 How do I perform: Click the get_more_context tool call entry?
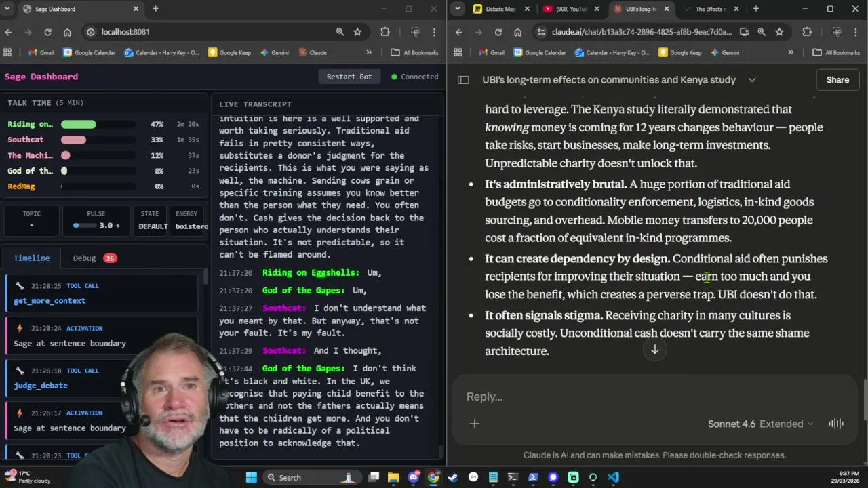coord(102,293)
